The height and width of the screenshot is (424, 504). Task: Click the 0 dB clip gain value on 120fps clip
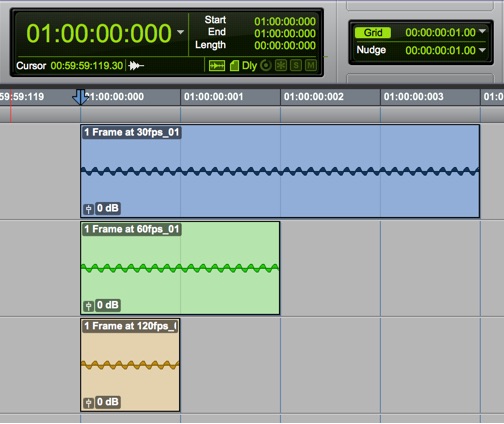pyautogui.click(x=108, y=402)
